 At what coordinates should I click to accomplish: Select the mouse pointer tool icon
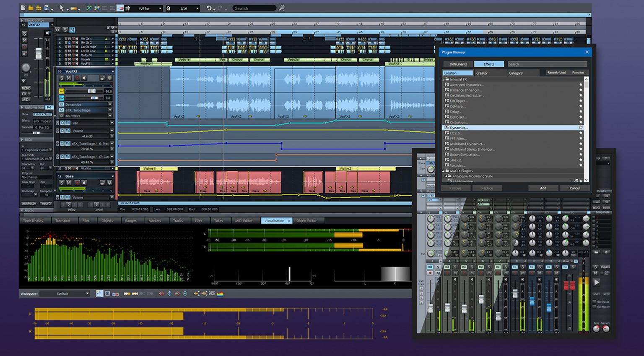click(x=61, y=8)
